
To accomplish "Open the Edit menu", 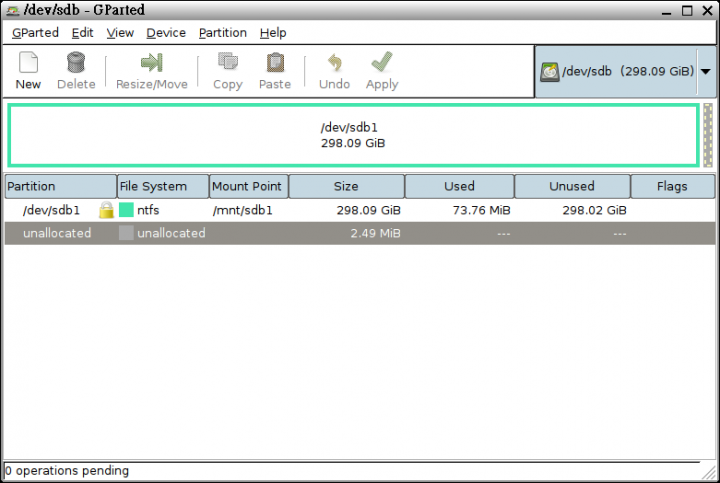I will [x=82, y=33].
